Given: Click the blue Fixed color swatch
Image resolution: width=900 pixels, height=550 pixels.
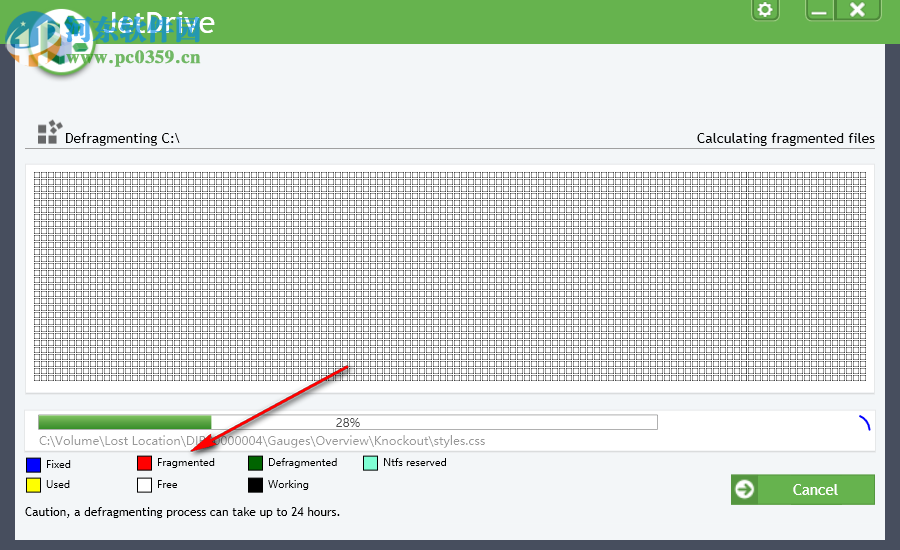Looking at the screenshot, I should 33,464.
